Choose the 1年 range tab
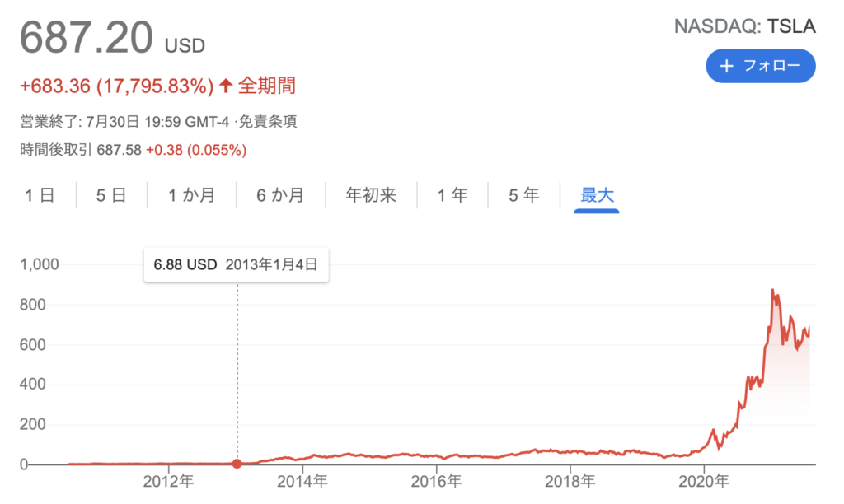 click(x=452, y=194)
